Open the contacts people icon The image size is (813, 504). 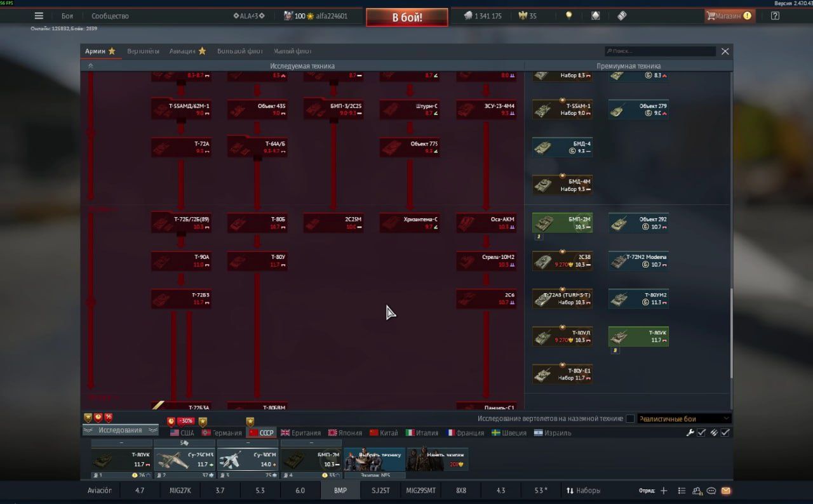pos(697,491)
